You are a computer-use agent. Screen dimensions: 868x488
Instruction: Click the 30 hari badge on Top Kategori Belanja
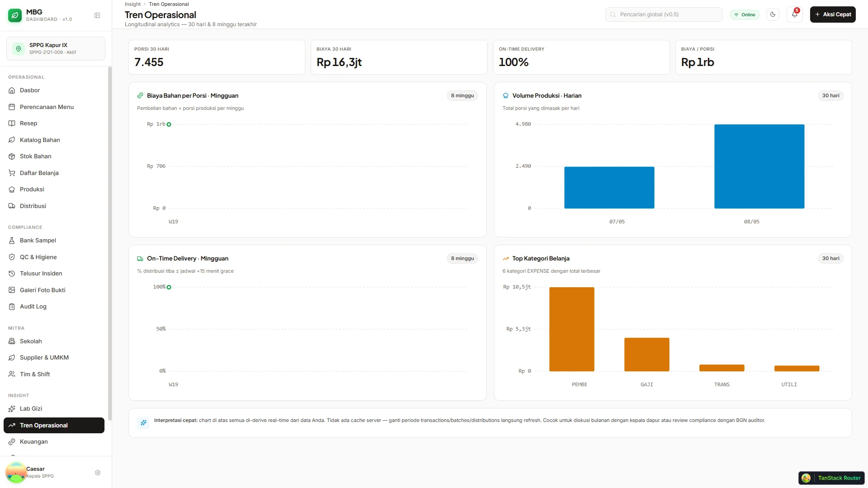[830, 259]
